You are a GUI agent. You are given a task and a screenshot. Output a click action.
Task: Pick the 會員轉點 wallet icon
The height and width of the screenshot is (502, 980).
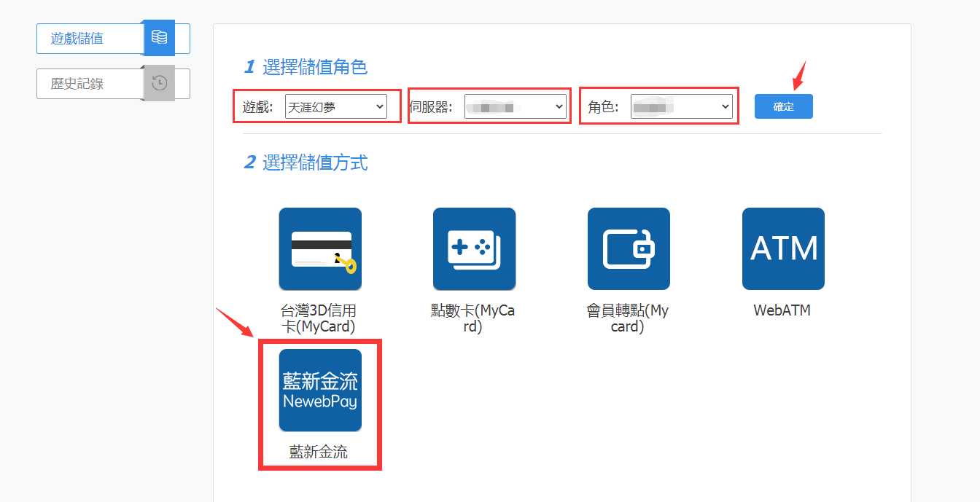629,249
